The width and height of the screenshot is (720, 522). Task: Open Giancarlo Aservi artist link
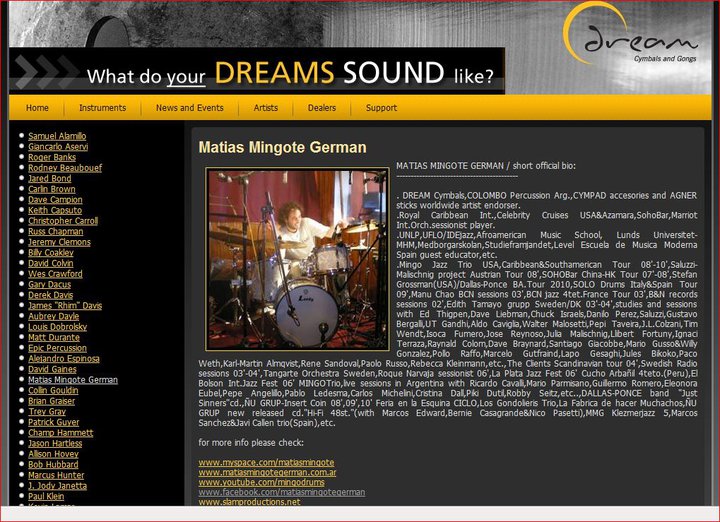pyautogui.click(x=58, y=146)
